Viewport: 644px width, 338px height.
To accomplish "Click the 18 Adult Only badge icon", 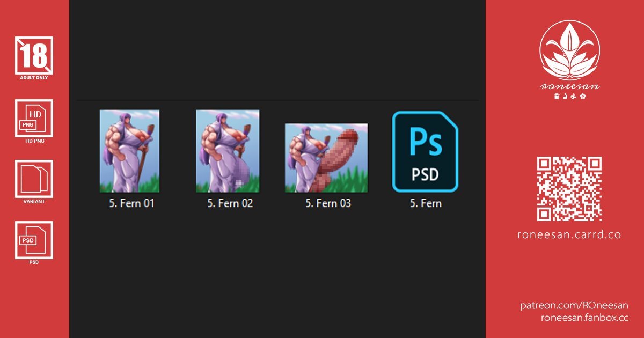I will [34, 55].
